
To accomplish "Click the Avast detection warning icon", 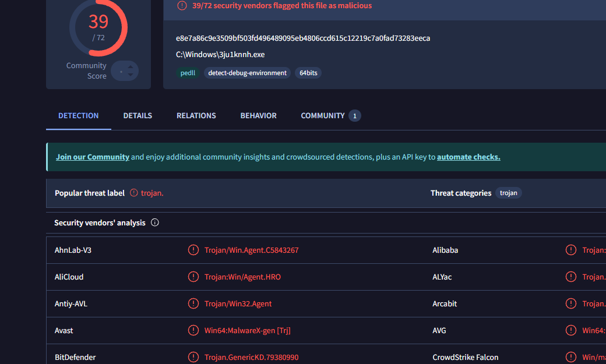I will [x=193, y=330].
